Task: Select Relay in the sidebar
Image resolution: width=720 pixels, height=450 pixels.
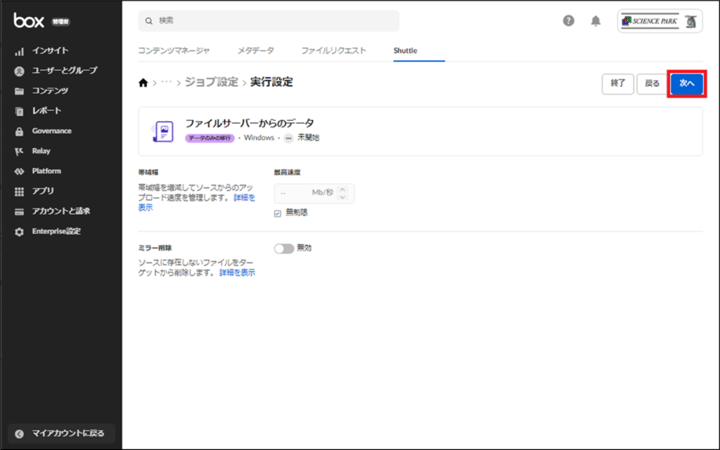Action: [40, 151]
